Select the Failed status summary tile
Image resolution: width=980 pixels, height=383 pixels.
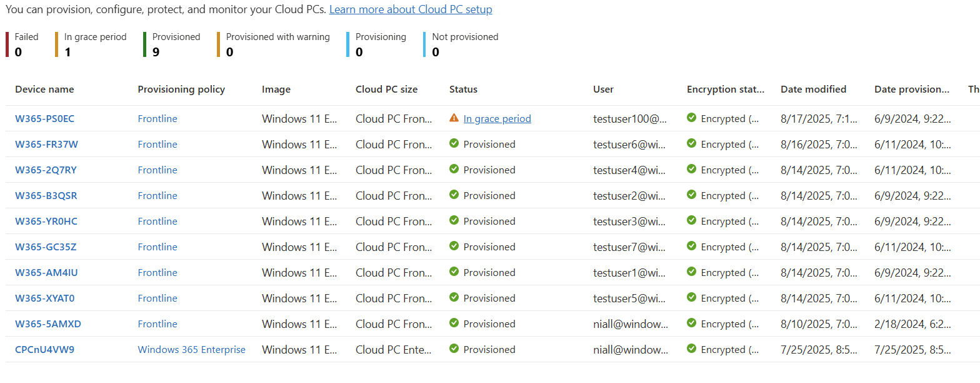click(x=26, y=44)
